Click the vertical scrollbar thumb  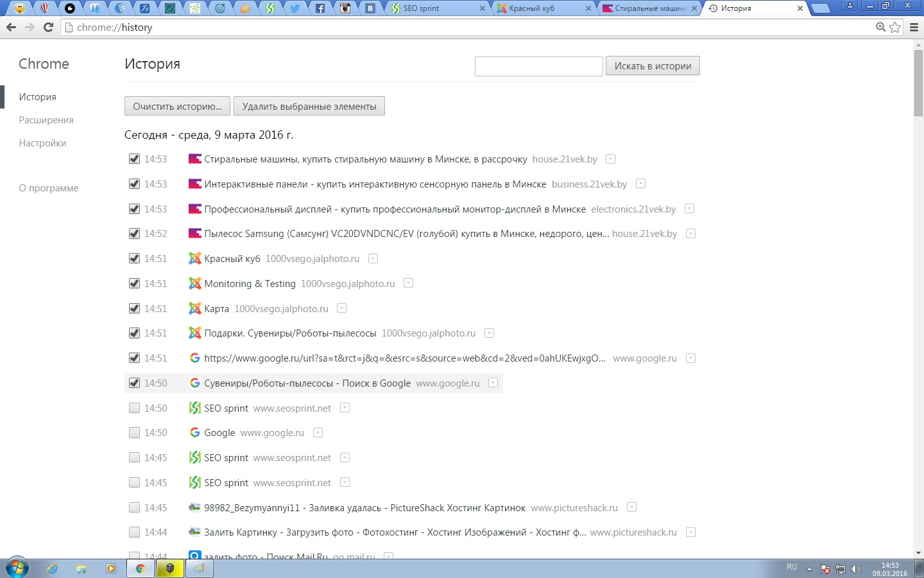point(918,82)
